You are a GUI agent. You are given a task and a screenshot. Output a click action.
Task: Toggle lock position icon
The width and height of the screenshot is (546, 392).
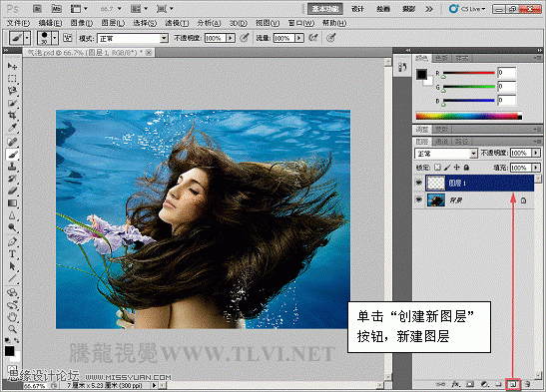456,168
